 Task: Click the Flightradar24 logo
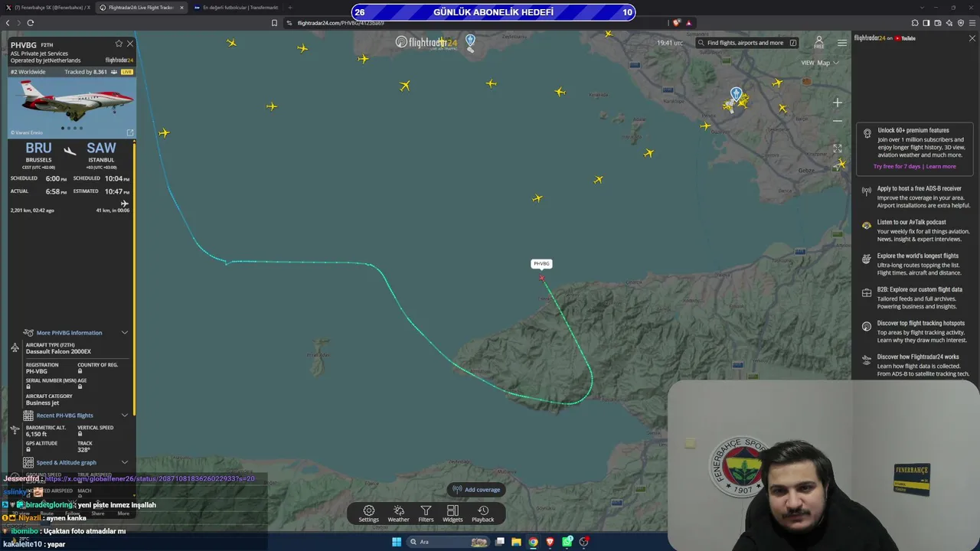[x=426, y=42]
